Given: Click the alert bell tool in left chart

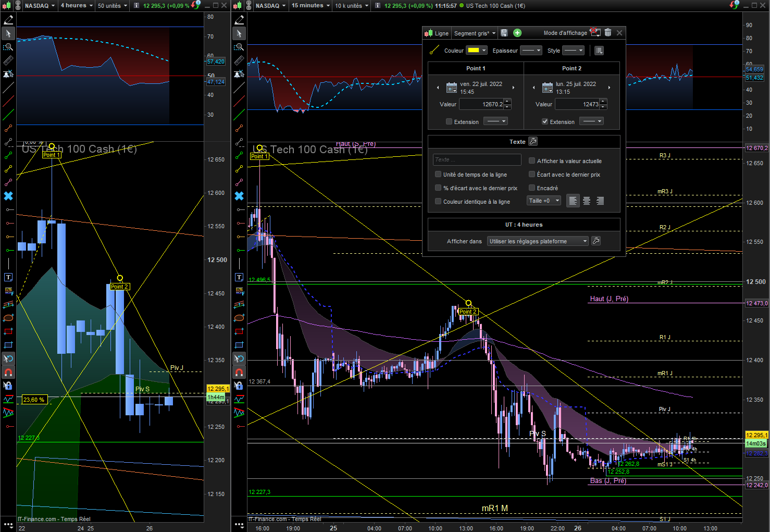Looking at the screenshot, I should 8,74.
